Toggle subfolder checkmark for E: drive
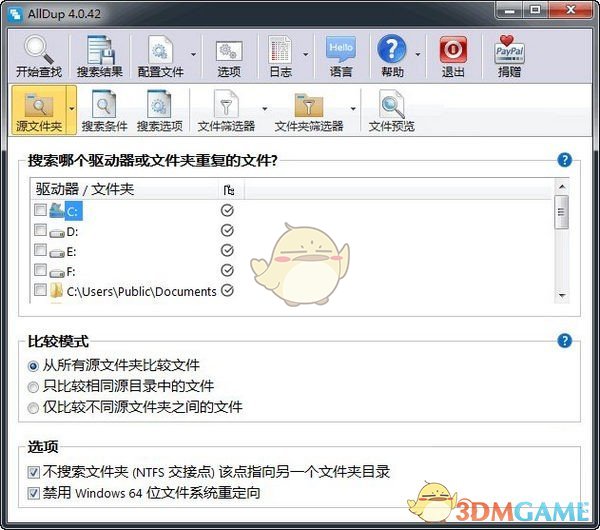 tap(227, 250)
